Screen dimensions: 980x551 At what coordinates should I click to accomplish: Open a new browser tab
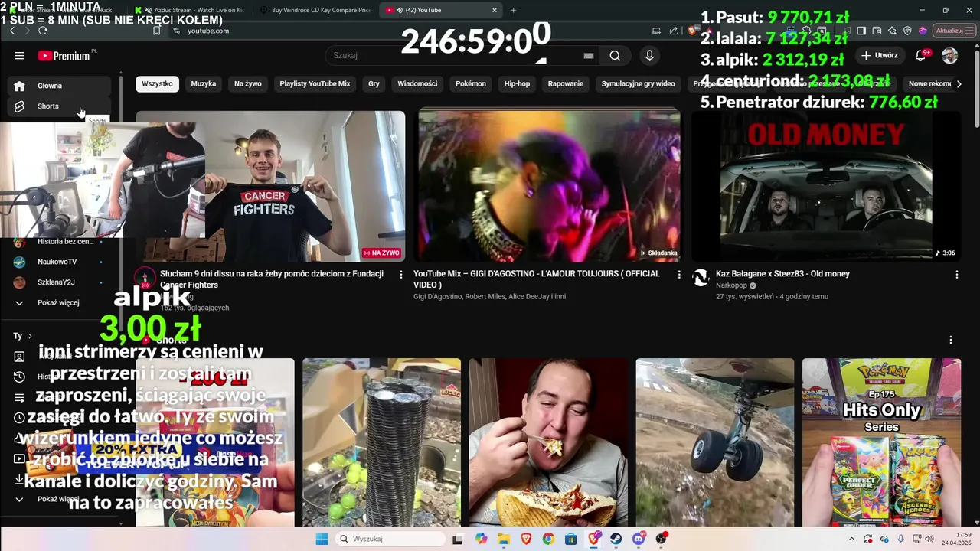[513, 10]
